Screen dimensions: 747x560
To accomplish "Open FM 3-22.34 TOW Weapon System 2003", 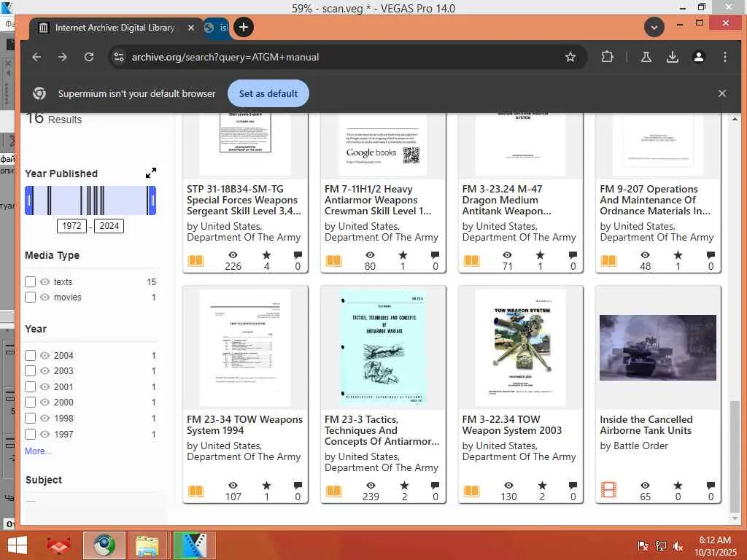I will [511, 425].
